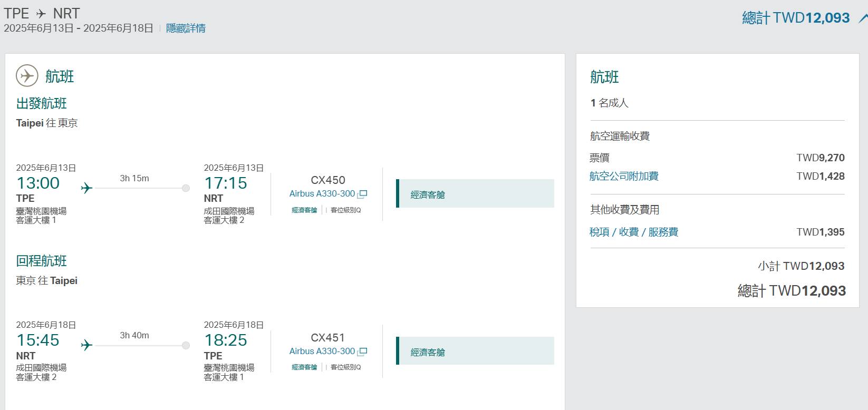Click the small 經濟客艙 label under CX450
868x410 pixels.
tap(304, 210)
